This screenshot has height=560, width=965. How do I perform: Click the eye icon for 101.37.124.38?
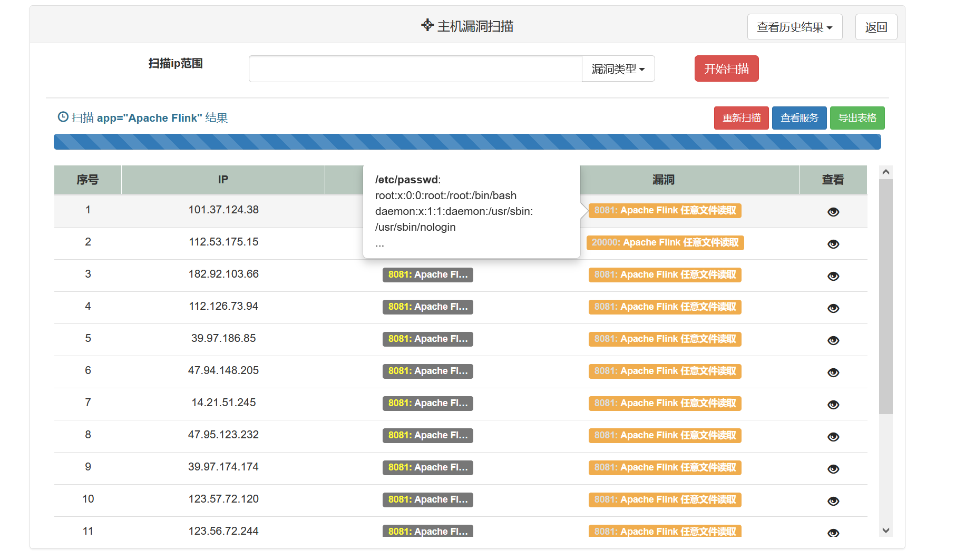pyautogui.click(x=833, y=212)
